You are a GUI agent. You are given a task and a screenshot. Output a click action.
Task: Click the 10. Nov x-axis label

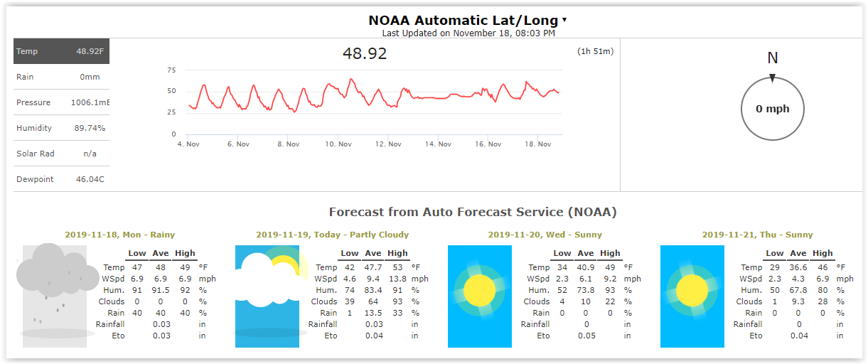pos(338,144)
